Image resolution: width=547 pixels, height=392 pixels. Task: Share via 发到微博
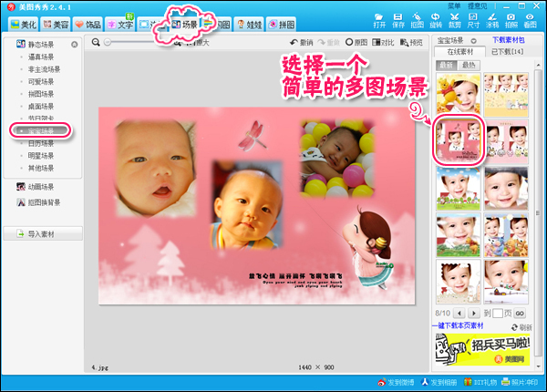pos(396,382)
